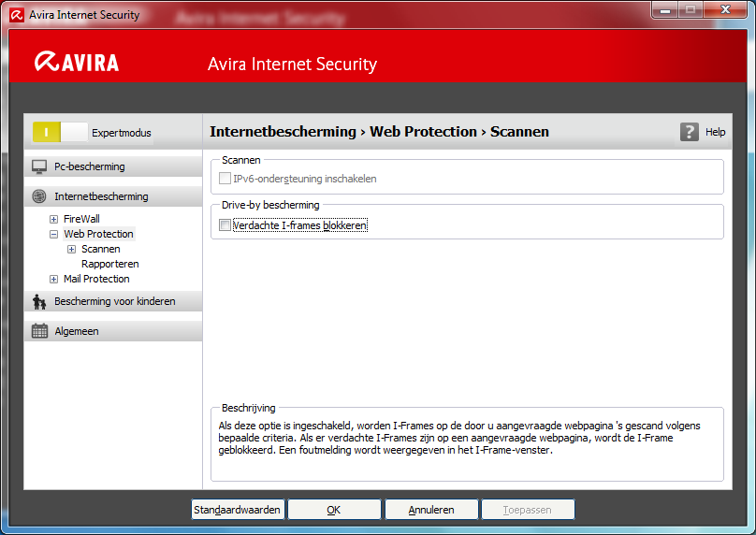Expand the FireWall tree node
Image resolution: width=756 pixels, height=535 pixels.
[x=54, y=219]
